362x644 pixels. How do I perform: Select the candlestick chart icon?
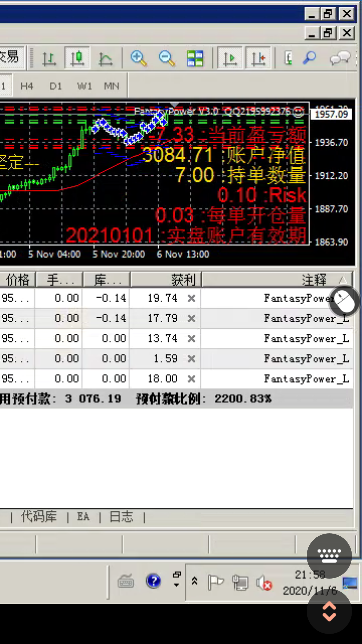(77, 58)
